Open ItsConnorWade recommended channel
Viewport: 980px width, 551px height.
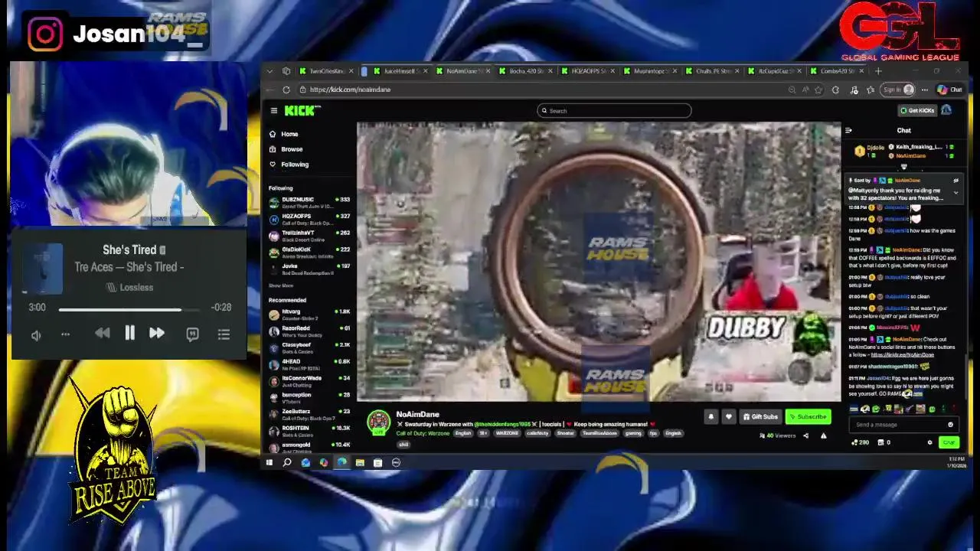[x=309, y=381]
